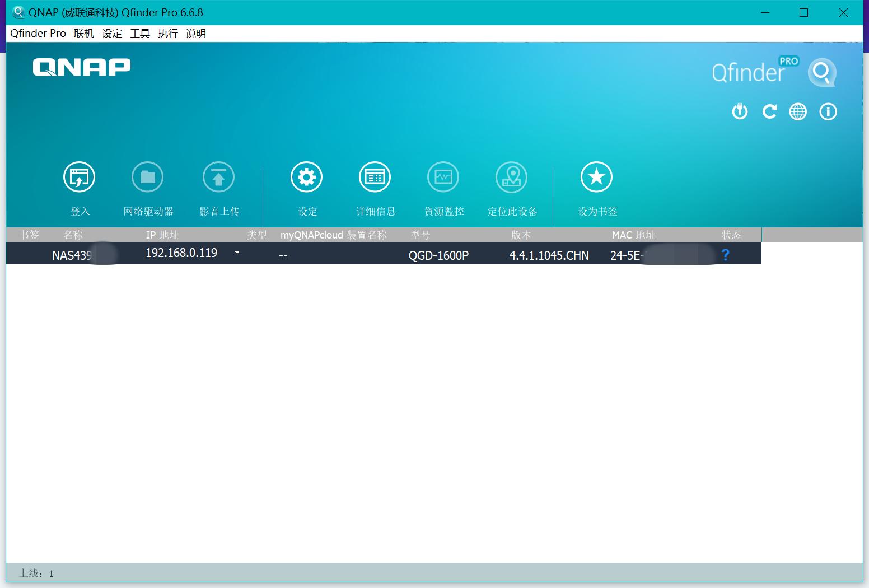Sort by the 类型 column header

tap(257, 235)
